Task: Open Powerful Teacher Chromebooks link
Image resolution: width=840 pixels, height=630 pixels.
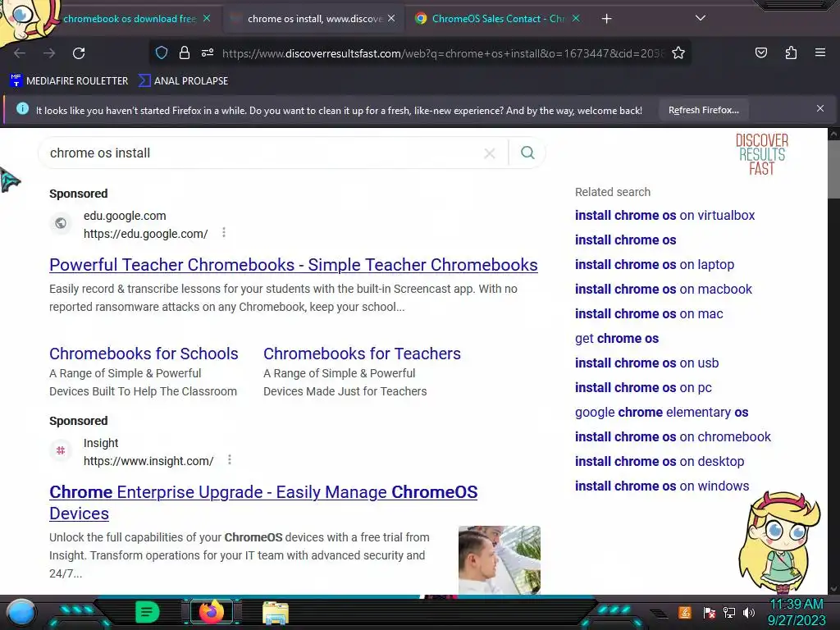Action: 294,265
